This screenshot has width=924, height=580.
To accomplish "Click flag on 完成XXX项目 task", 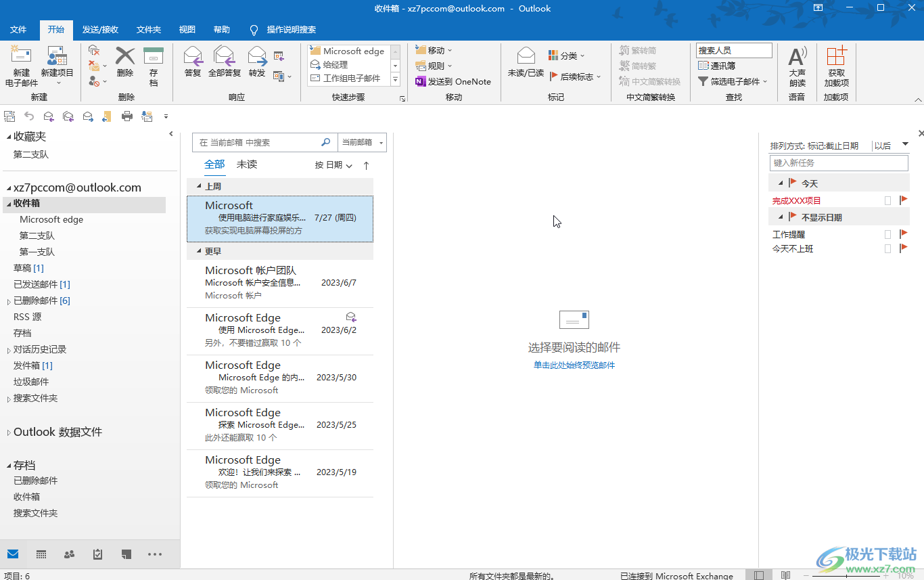I will tap(903, 200).
